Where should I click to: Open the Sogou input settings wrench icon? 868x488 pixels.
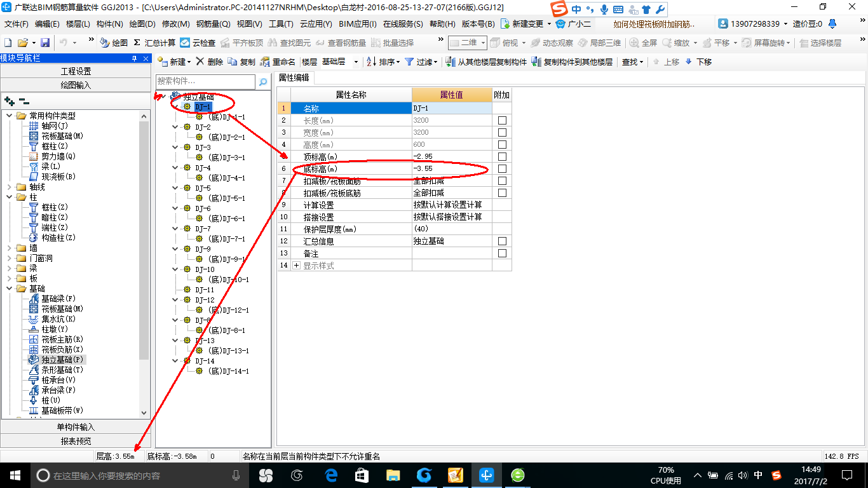[x=660, y=9]
